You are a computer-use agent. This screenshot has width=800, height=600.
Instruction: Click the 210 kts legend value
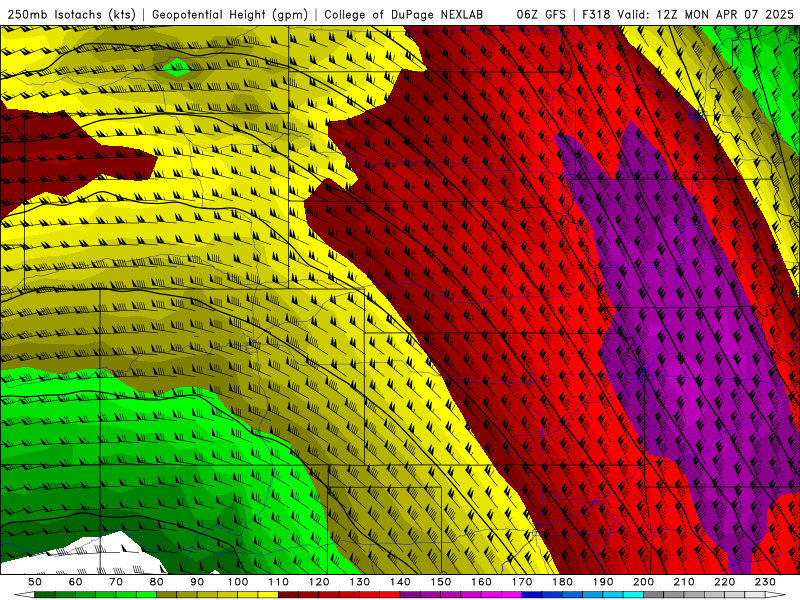684,582
